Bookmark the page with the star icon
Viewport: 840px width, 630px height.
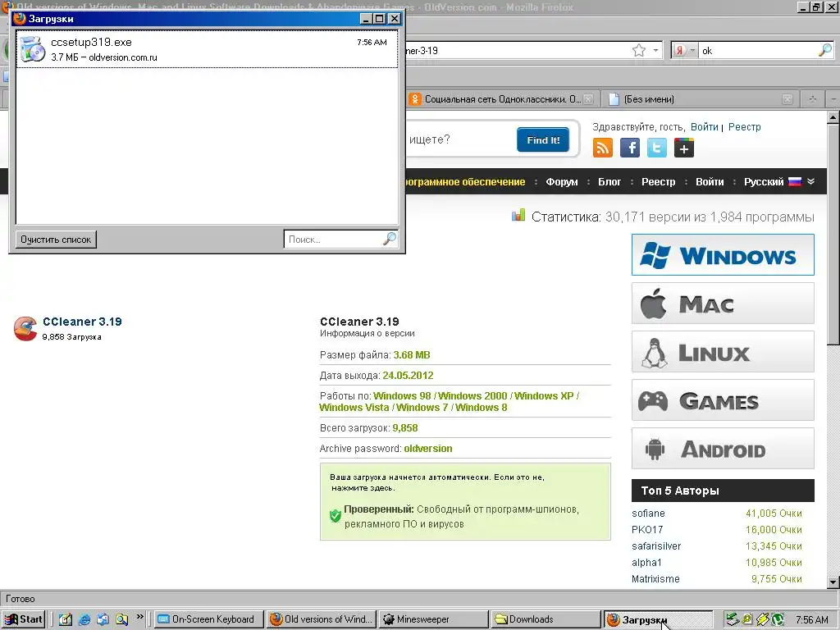pyautogui.click(x=638, y=50)
